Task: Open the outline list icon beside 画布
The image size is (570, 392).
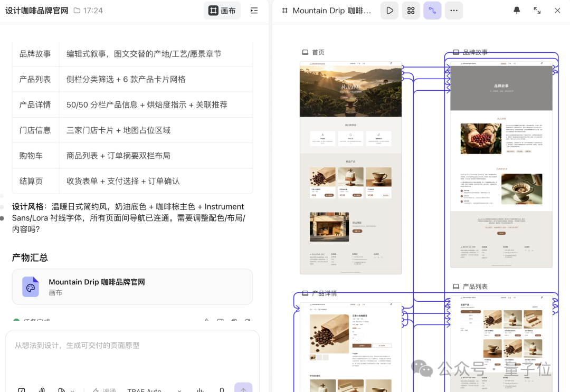Action: (254, 11)
